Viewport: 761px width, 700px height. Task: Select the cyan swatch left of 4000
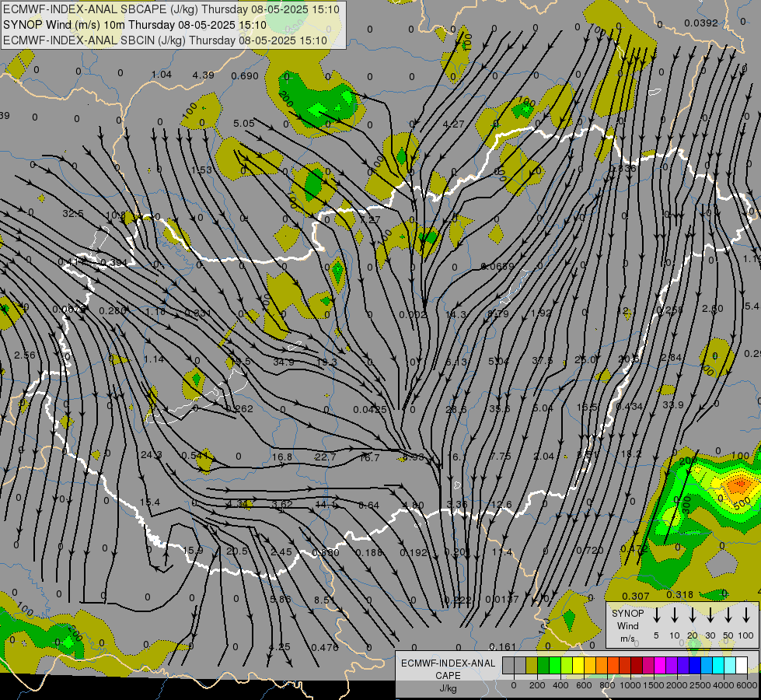point(717,665)
